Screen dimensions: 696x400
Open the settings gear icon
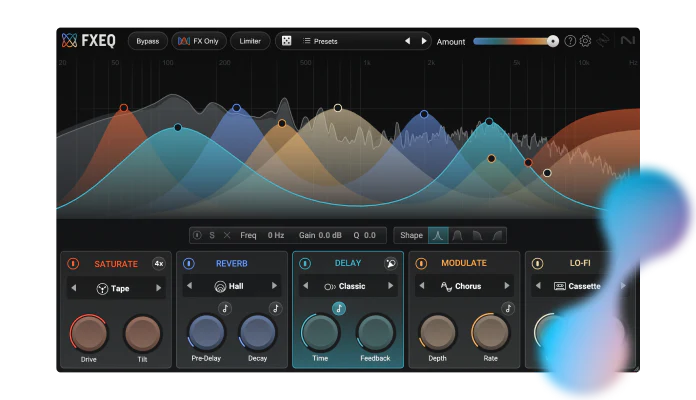point(585,41)
